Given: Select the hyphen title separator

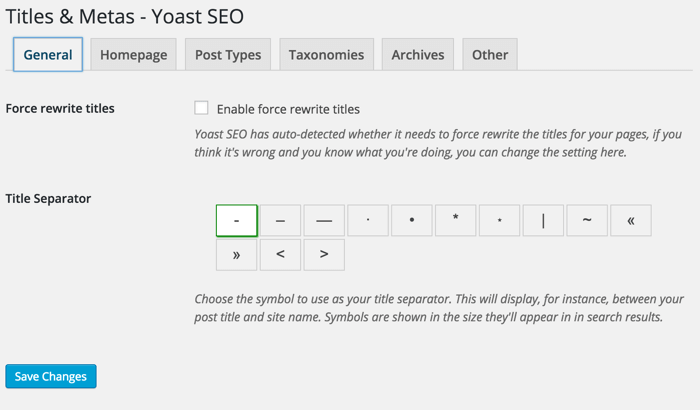Looking at the screenshot, I should tap(237, 220).
